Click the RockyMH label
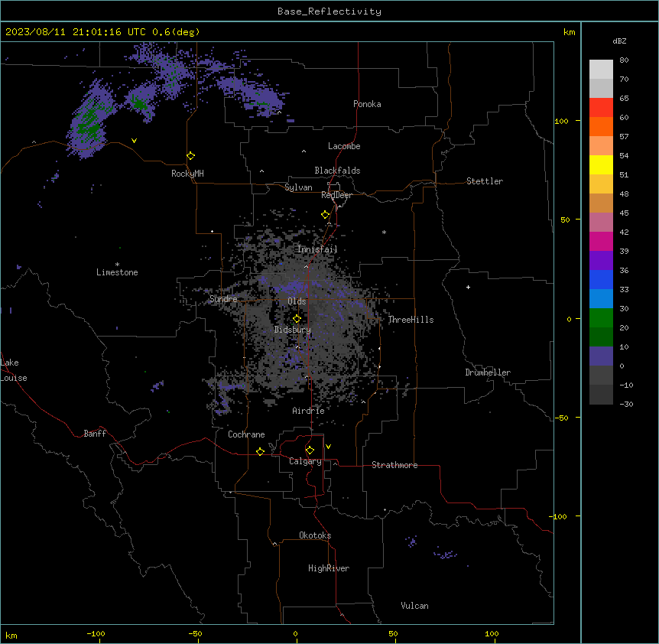This screenshot has height=644, width=659. (x=187, y=174)
